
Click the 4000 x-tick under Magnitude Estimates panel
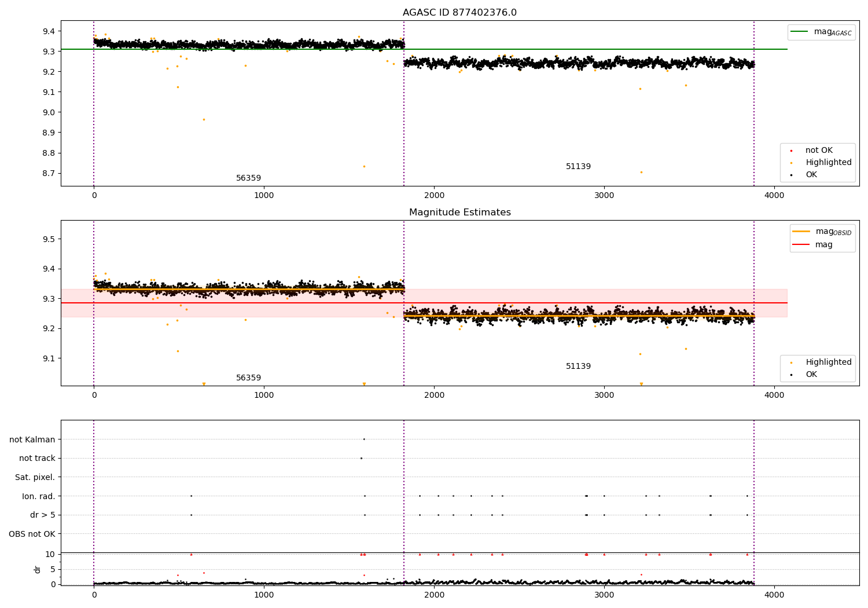point(774,395)
